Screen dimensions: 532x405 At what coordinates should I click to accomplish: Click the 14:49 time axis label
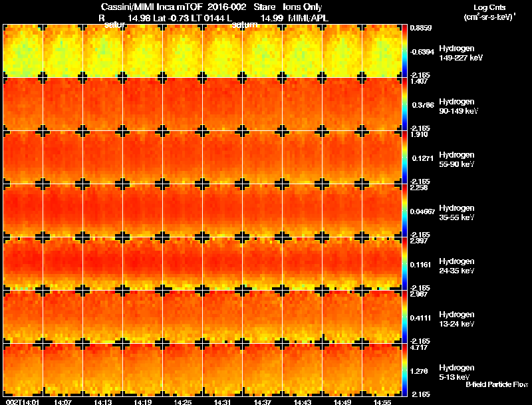click(x=342, y=402)
